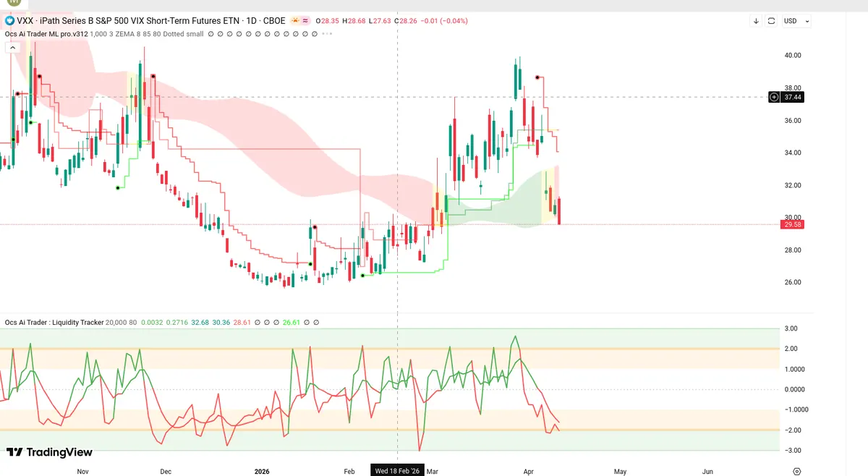This screenshot has height=476, width=868.
Task: Click the H28.68 high price value
Action: (354, 21)
